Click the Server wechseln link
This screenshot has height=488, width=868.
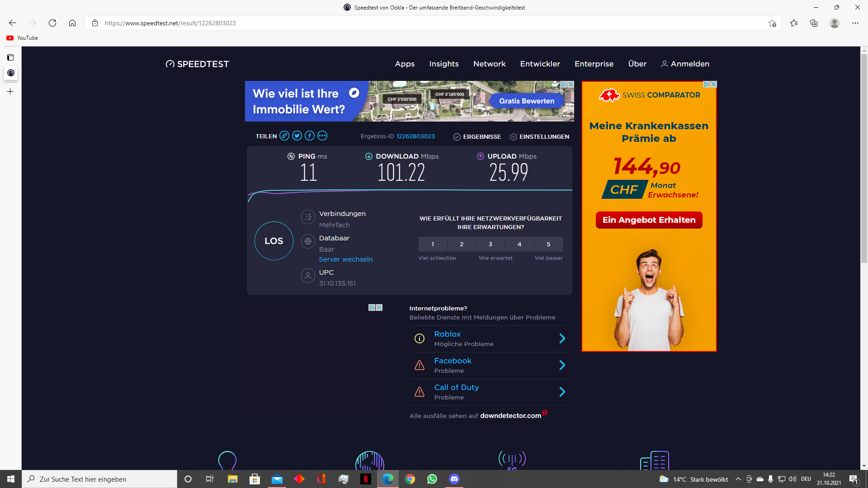pyautogui.click(x=346, y=259)
